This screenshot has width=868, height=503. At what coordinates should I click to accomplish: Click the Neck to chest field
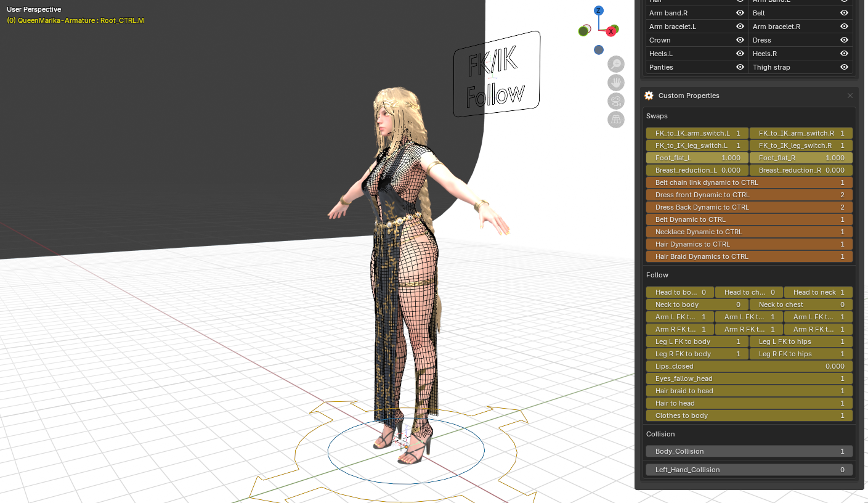[x=801, y=305]
